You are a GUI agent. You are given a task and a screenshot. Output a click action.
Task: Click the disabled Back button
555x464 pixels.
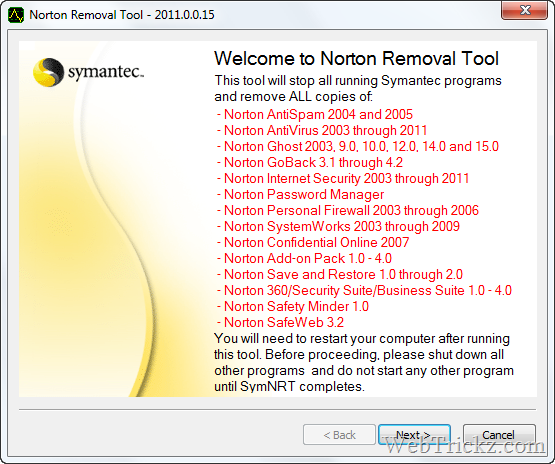(339, 434)
